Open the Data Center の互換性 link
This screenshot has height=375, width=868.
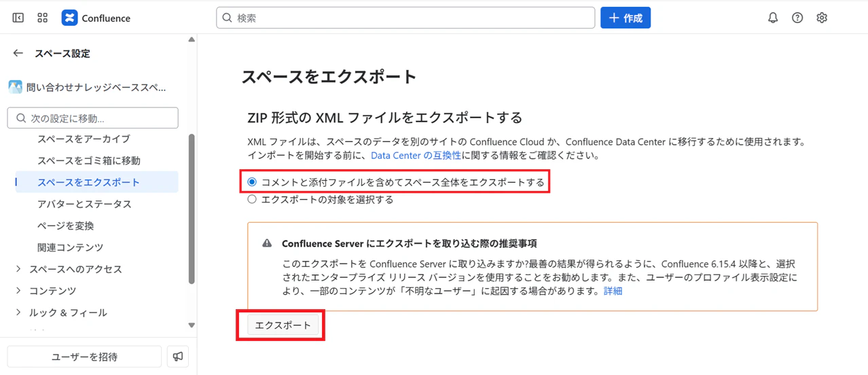[x=416, y=156]
